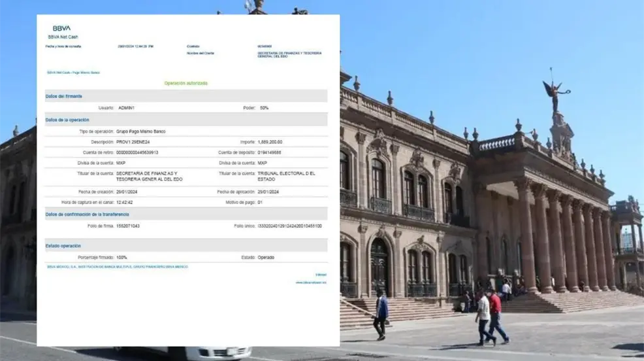Select the Cuenta de retiro account number
Viewport: 644px width, 361px height.
(137, 152)
